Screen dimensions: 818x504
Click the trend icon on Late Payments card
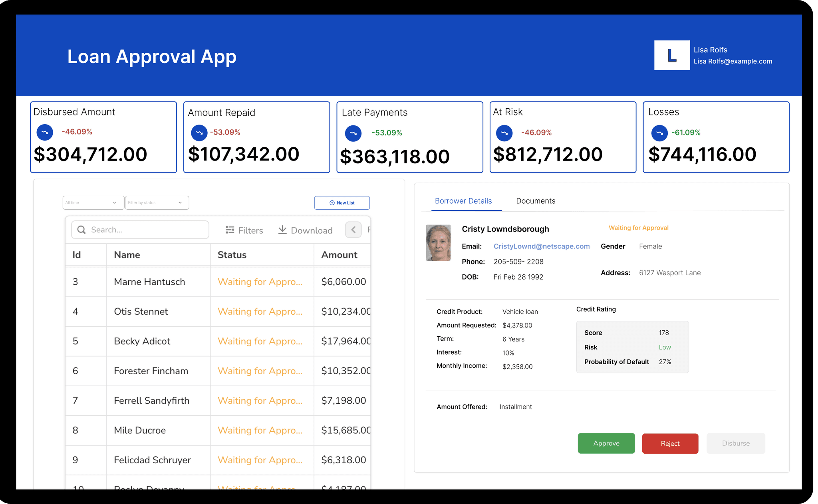pos(353,133)
